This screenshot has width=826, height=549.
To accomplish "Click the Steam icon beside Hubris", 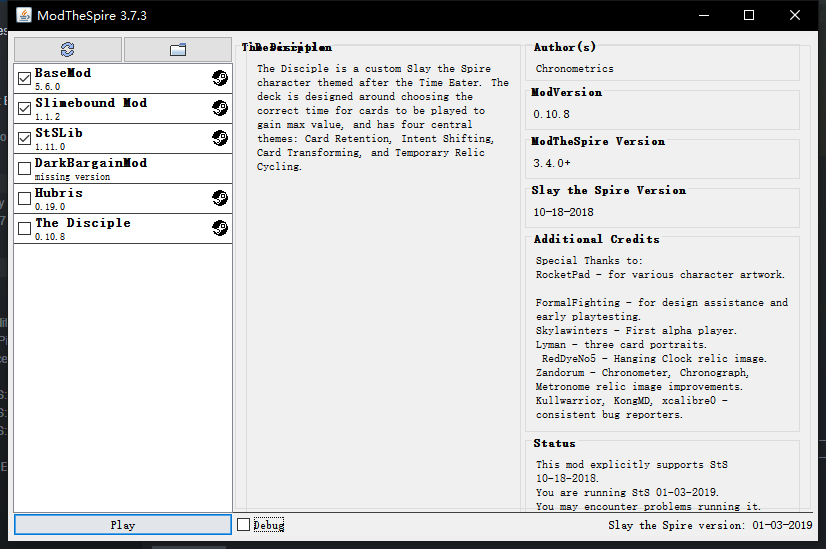I will pyautogui.click(x=220, y=198).
